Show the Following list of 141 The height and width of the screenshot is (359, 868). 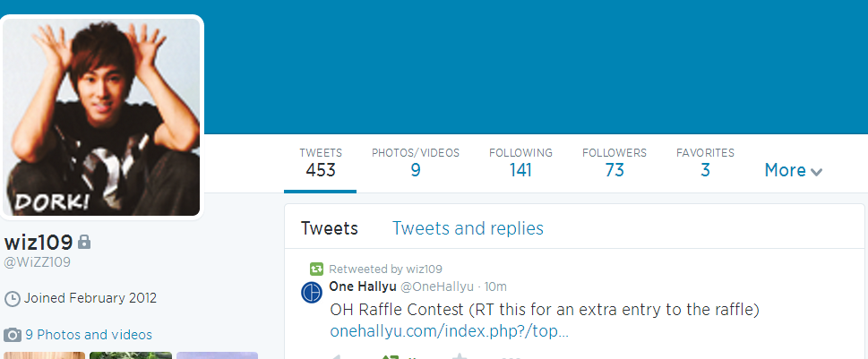520,162
